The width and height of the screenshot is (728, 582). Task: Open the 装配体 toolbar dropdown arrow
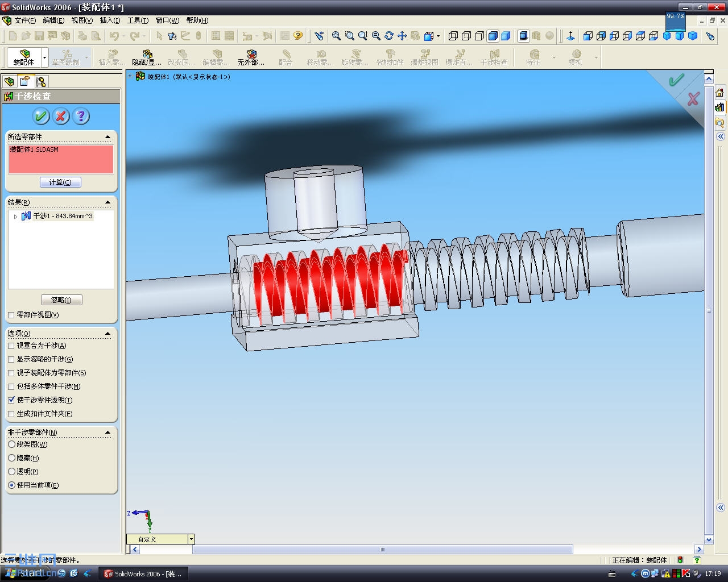pos(44,57)
